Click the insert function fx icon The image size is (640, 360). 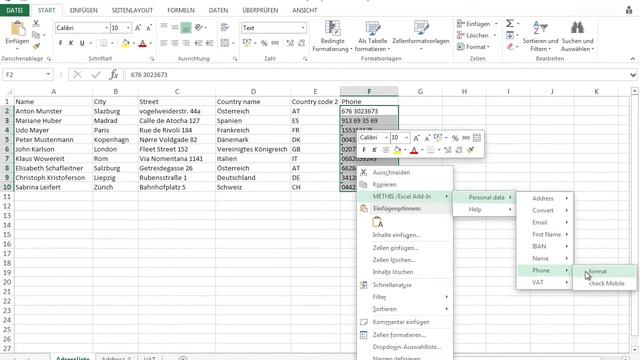114,75
